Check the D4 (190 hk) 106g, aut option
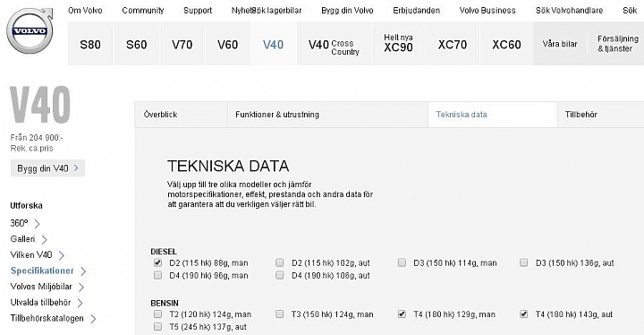The image size is (644, 335). (x=280, y=275)
